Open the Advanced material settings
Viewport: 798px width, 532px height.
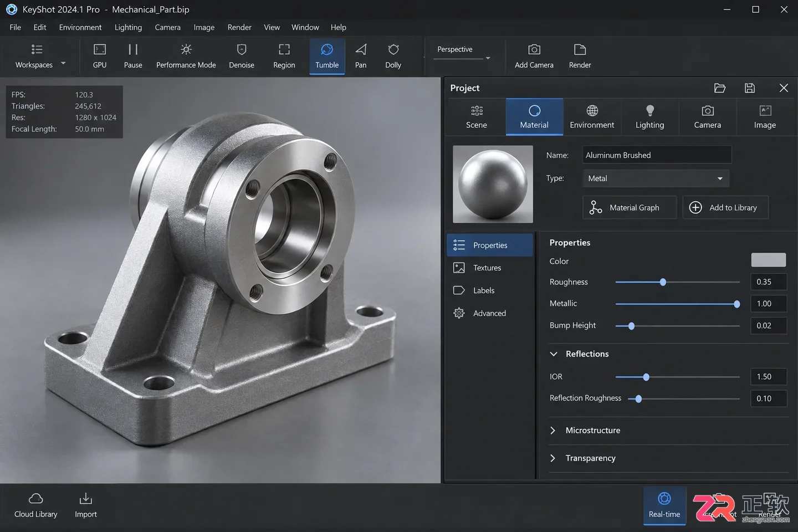pyautogui.click(x=490, y=313)
